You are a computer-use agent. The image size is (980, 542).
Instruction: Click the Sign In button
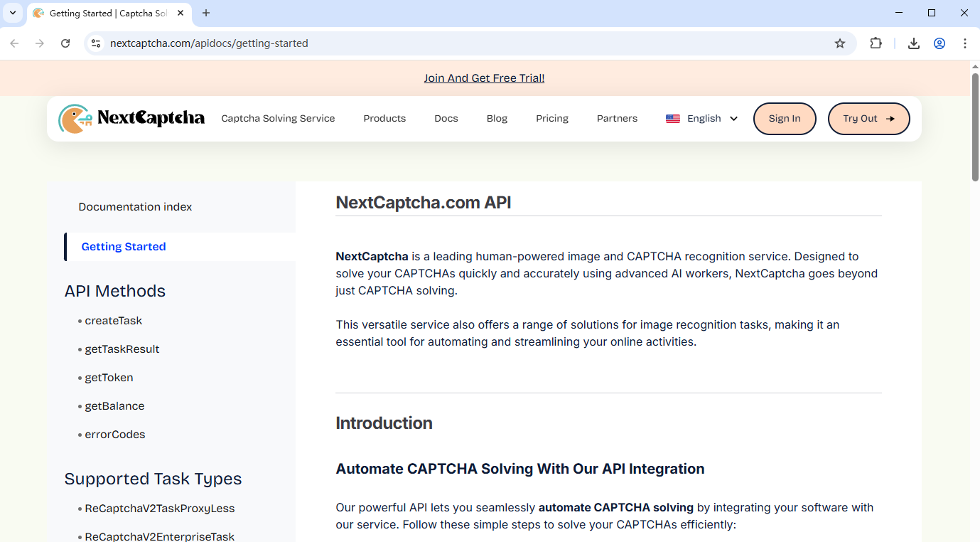[785, 119]
